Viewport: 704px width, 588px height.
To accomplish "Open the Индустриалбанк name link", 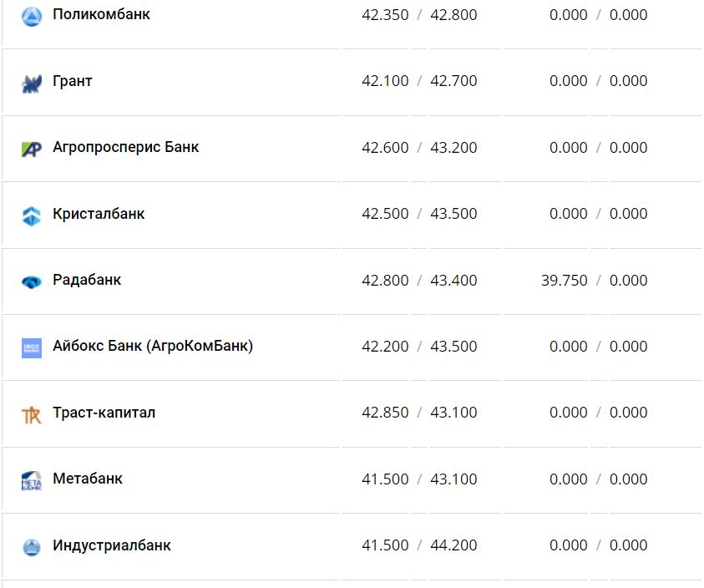I will point(112,545).
